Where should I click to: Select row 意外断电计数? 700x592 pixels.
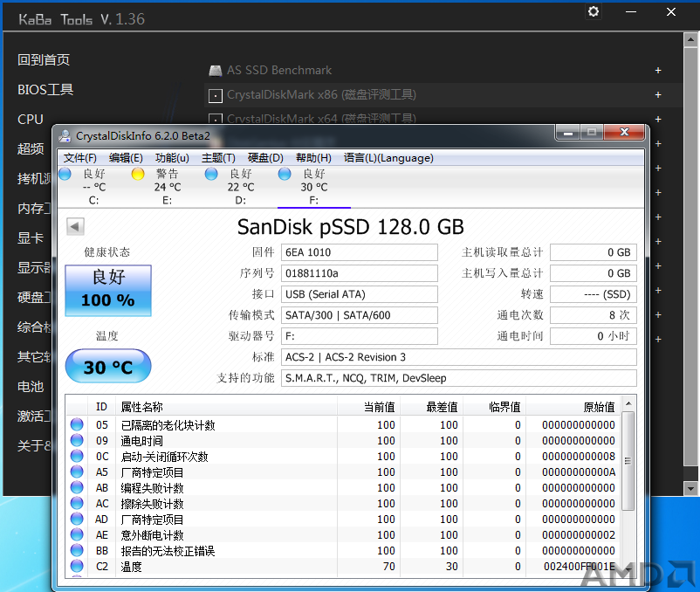click(x=344, y=535)
